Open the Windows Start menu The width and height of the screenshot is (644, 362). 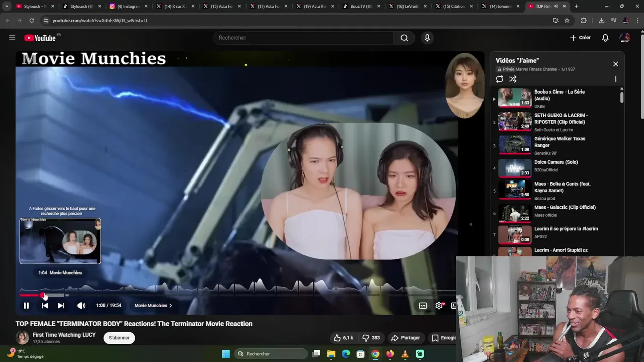[226, 354]
